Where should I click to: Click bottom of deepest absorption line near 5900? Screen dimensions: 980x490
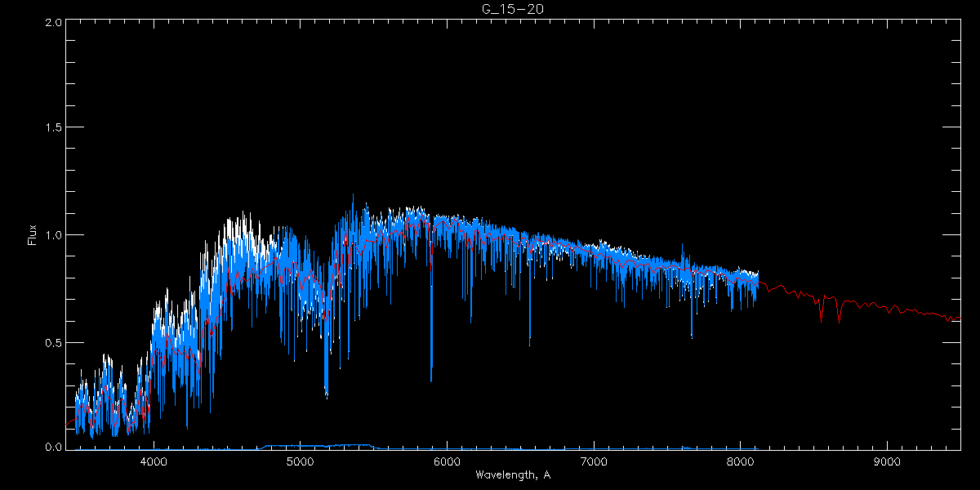coord(431,380)
